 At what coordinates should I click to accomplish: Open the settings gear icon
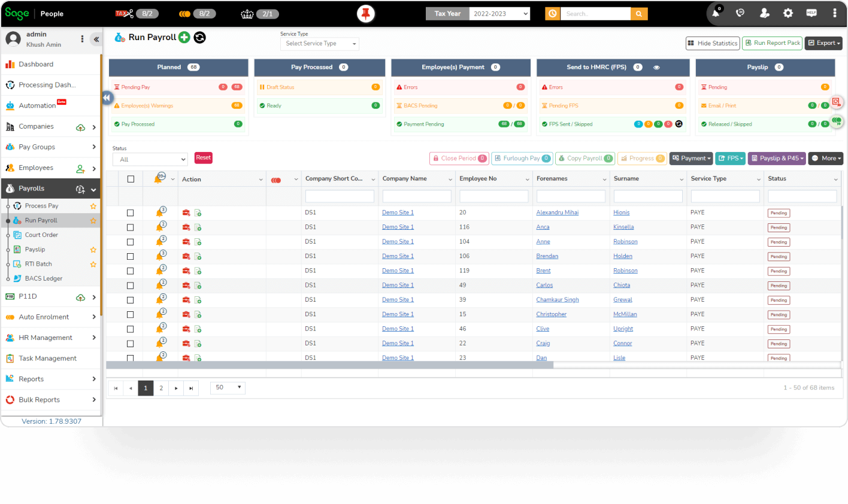pos(788,13)
